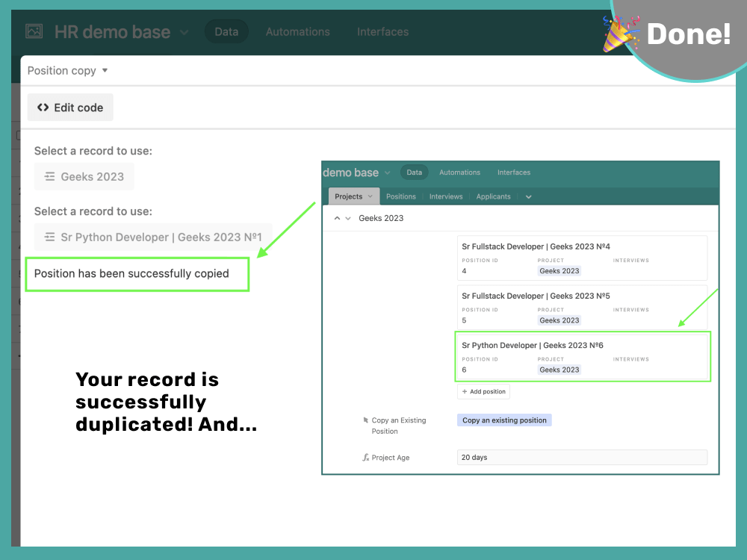Expand the Position copy dropdown arrow
The width and height of the screenshot is (747, 560).
pos(105,70)
